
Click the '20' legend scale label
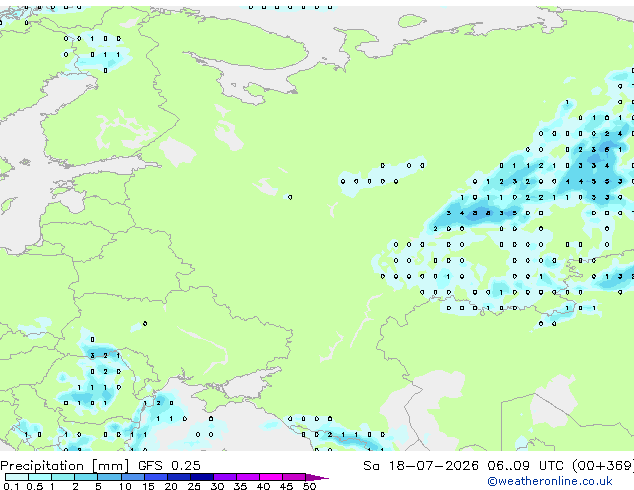click(x=171, y=486)
